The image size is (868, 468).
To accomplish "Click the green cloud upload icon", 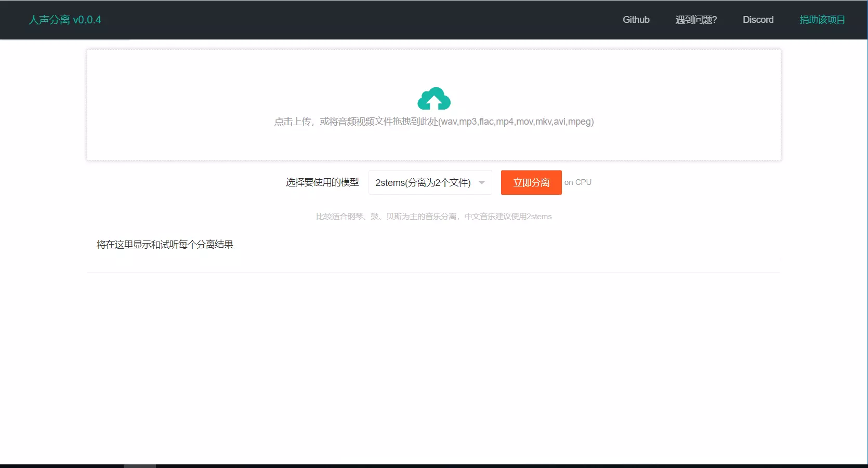I will 434,99.
